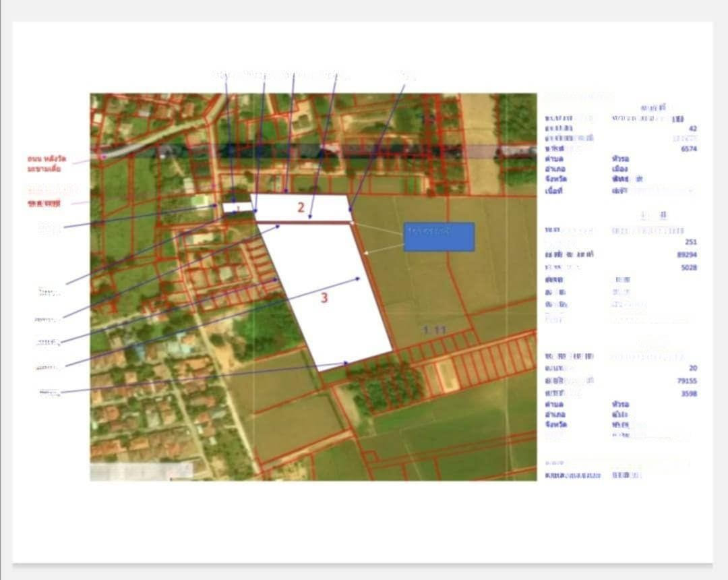
Task: Click the gray blurred box at map bottom-left
Action: pyautogui.click(x=142, y=470)
